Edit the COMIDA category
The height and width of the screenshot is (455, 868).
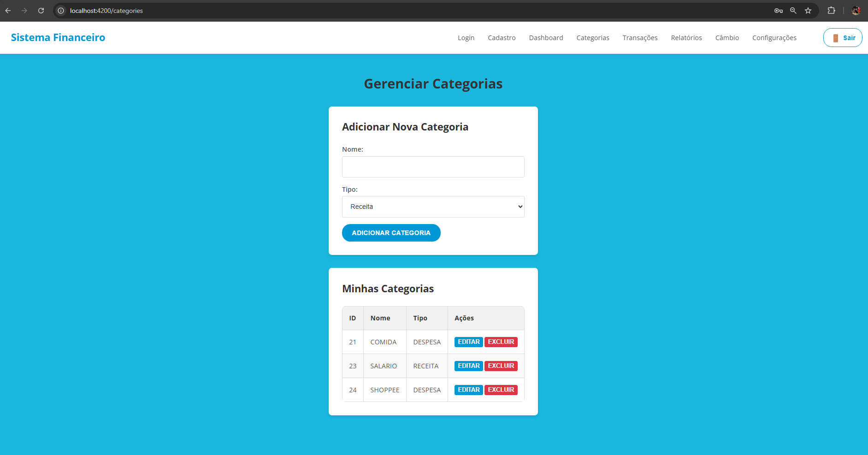[x=469, y=342]
